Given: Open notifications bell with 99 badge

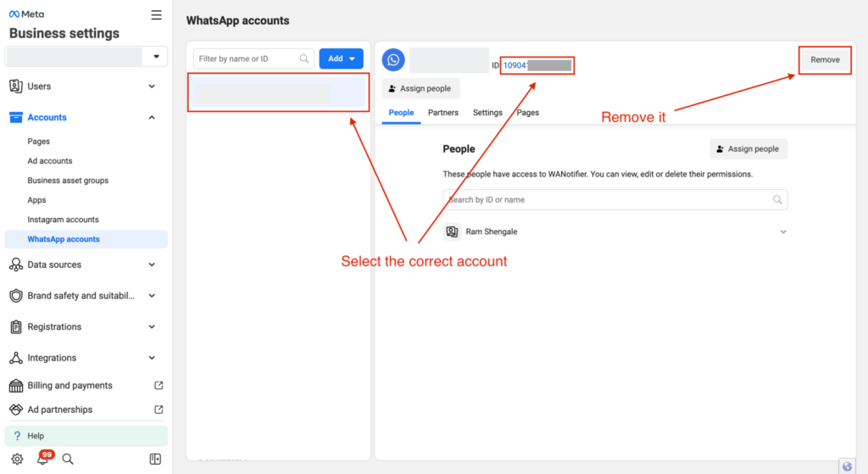Looking at the screenshot, I should [42, 459].
